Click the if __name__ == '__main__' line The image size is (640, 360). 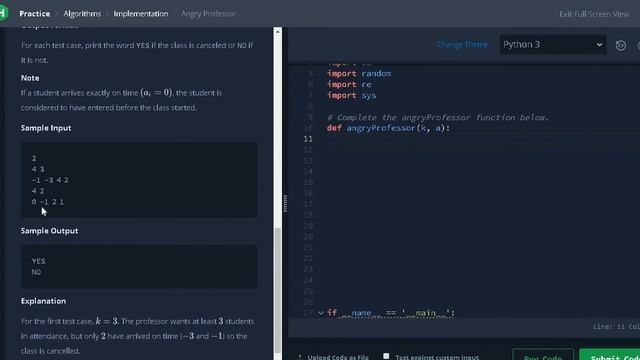point(391,313)
